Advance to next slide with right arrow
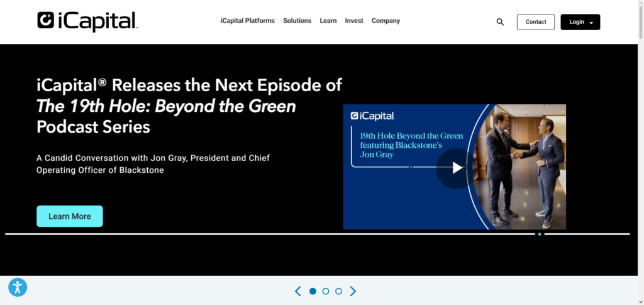 [353, 291]
